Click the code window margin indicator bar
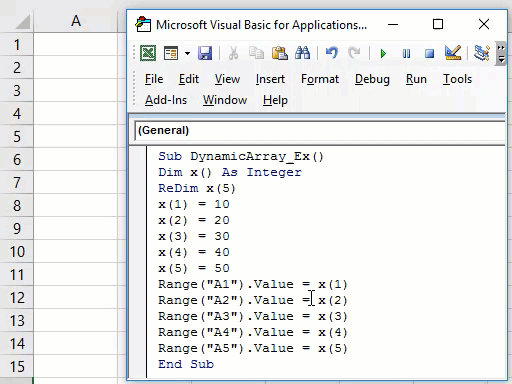This screenshot has height=384, width=512. pyautogui.click(x=138, y=262)
